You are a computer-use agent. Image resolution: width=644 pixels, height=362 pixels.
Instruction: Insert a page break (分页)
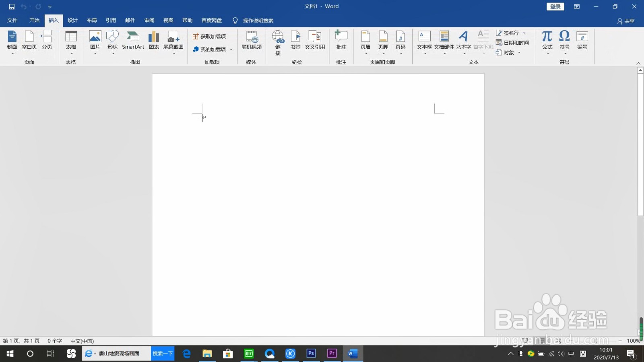(x=47, y=40)
